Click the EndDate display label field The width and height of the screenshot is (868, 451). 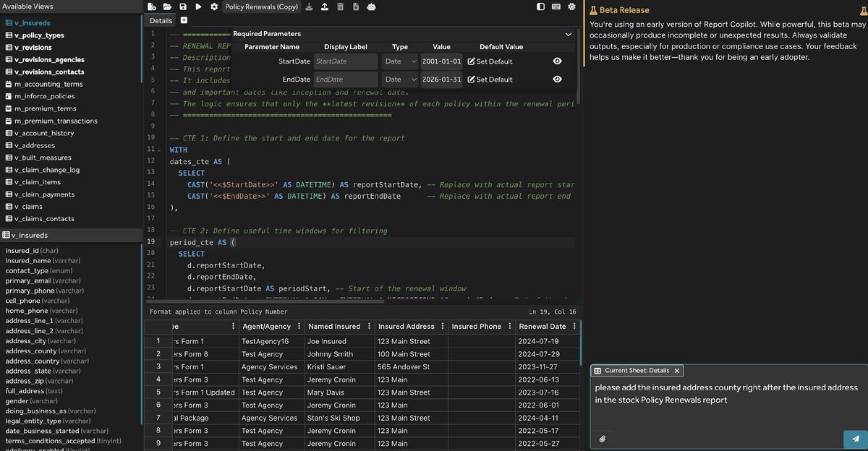[x=345, y=80]
